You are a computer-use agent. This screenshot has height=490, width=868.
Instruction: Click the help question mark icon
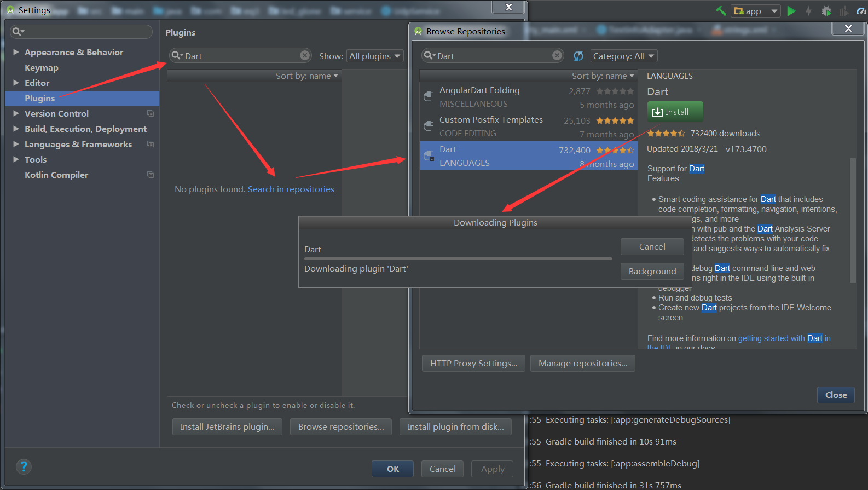(x=24, y=466)
